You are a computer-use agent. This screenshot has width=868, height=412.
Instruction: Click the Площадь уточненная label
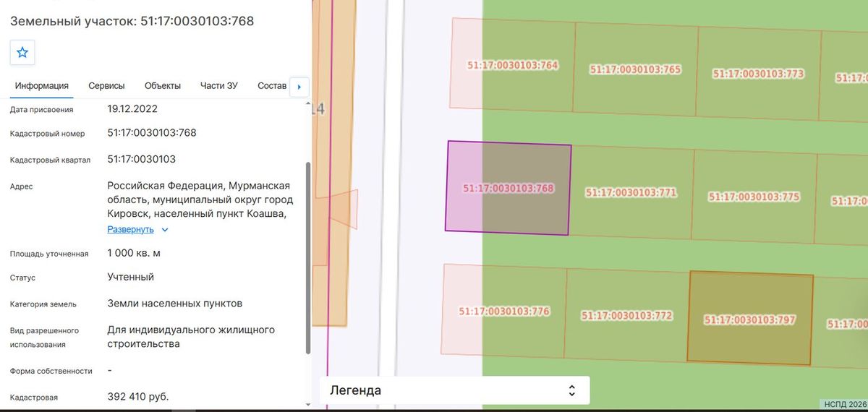coord(49,254)
